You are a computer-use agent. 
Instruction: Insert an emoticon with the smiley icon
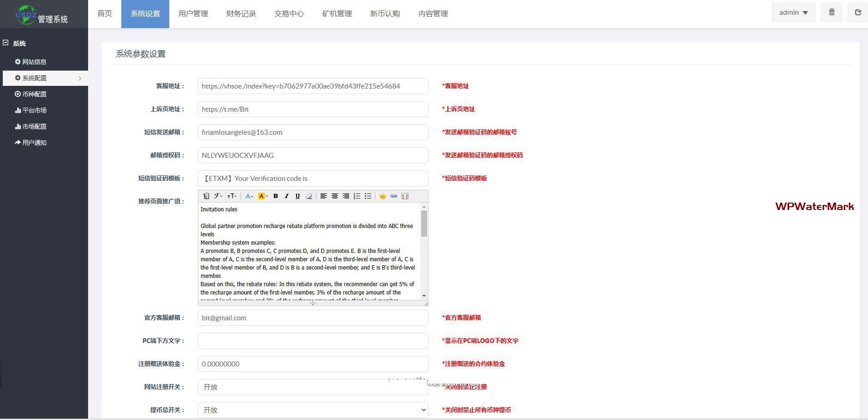pyautogui.click(x=382, y=196)
